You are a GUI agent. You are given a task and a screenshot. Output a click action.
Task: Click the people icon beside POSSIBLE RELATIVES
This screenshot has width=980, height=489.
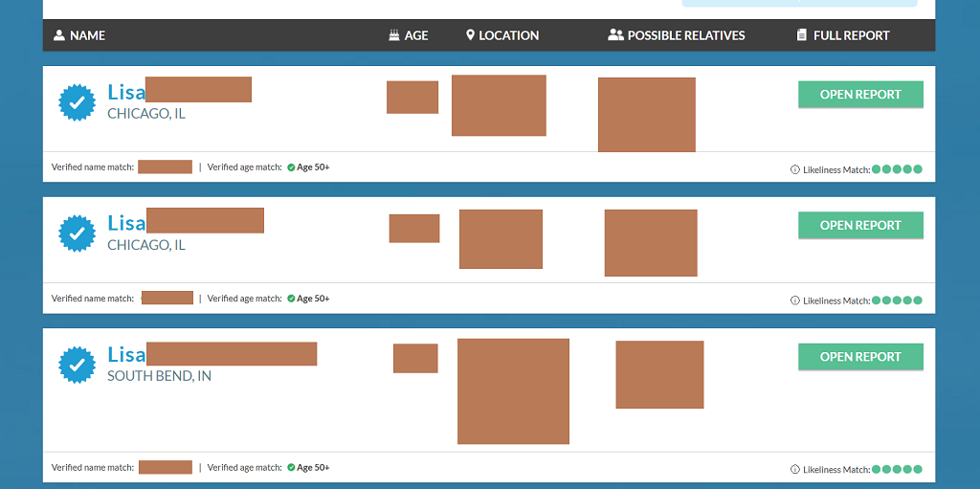[x=615, y=35]
